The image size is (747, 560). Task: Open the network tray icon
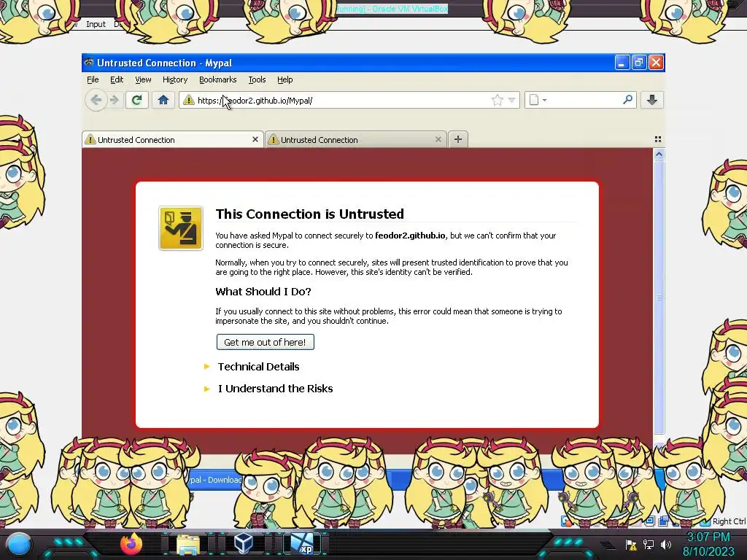pyautogui.click(x=649, y=544)
